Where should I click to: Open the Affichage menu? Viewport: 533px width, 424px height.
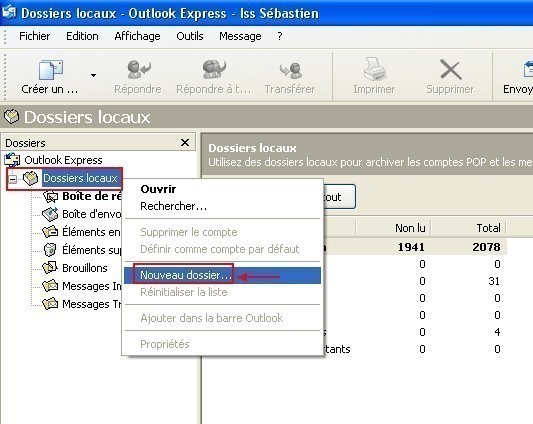point(137,36)
